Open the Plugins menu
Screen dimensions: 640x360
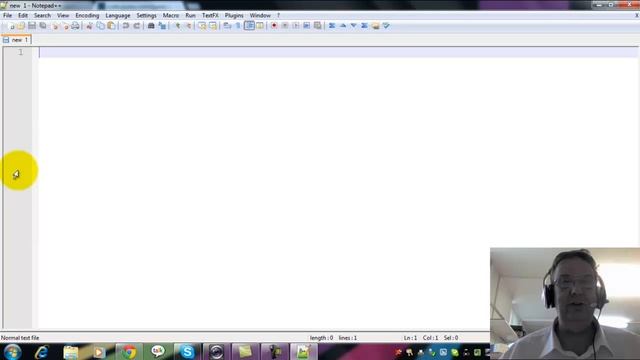click(234, 16)
